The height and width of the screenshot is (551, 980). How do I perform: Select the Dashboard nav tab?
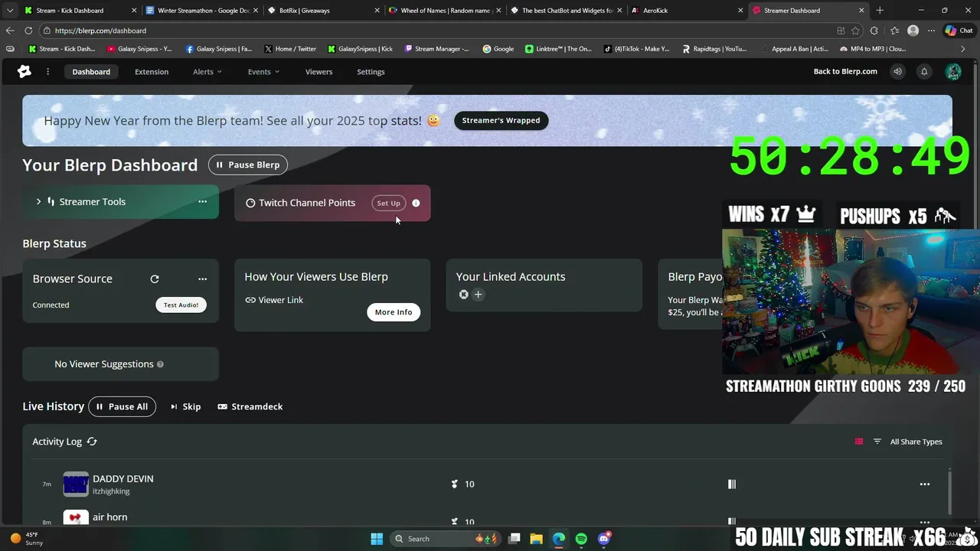(91, 71)
